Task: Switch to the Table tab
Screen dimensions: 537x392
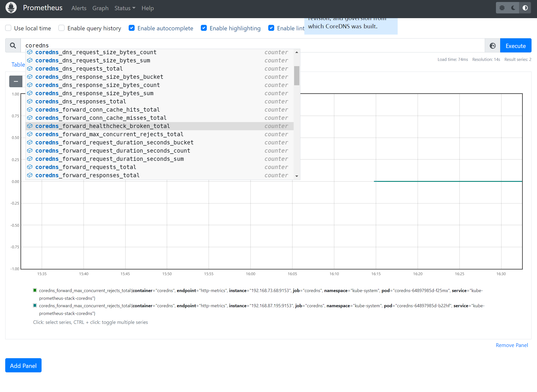Action: point(18,65)
